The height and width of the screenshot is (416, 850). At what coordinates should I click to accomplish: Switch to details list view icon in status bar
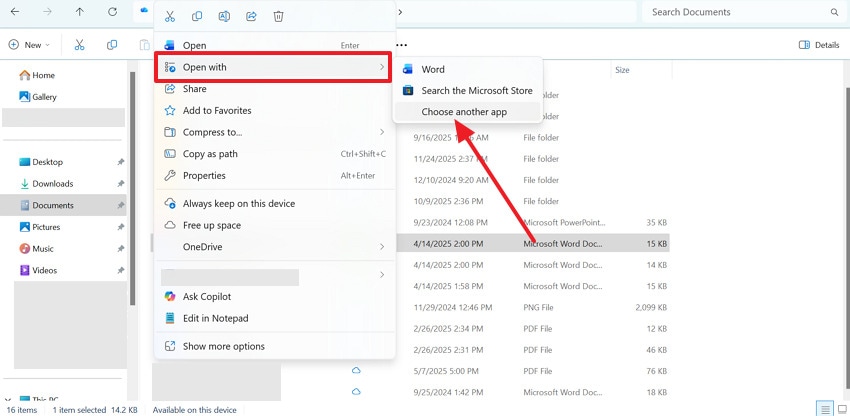(x=826, y=409)
